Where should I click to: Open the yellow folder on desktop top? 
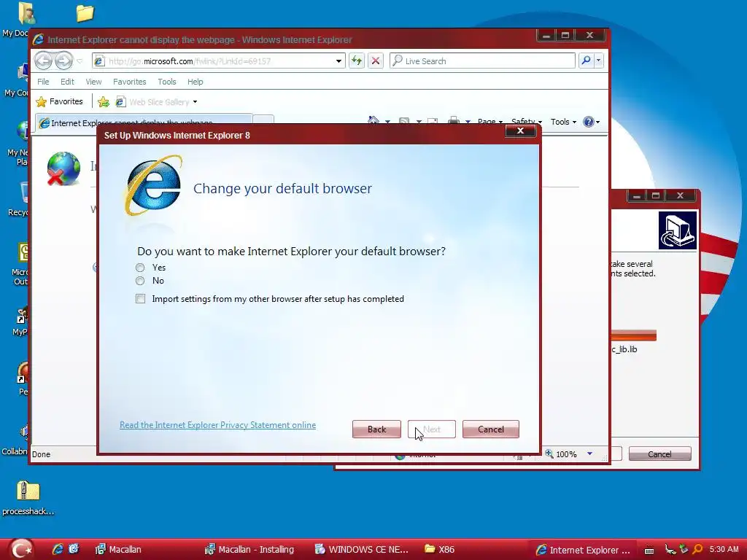tap(85, 13)
